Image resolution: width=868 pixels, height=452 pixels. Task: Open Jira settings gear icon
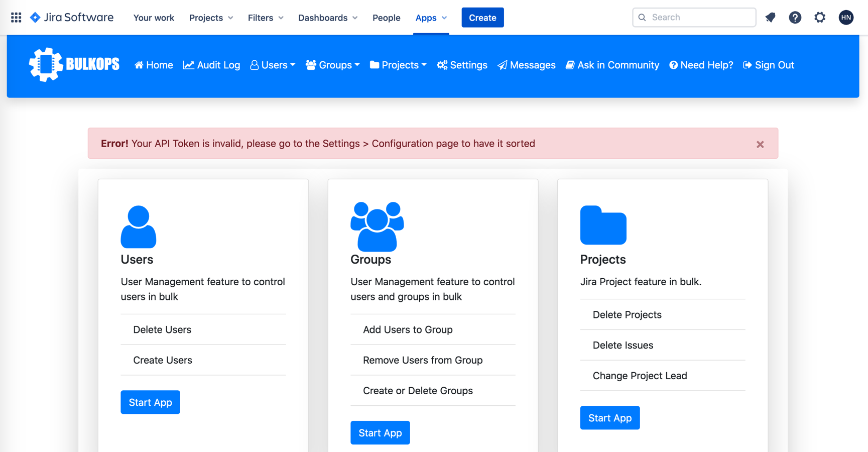(820, 18)
